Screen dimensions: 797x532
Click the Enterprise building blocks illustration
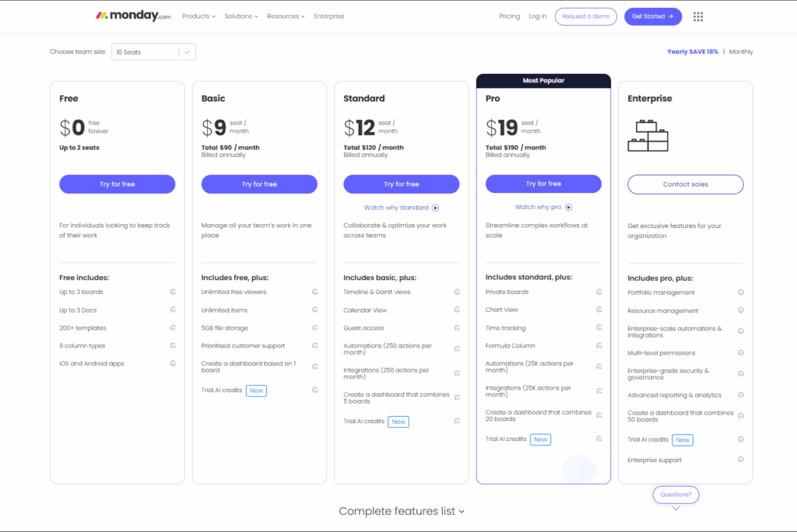pos(648,135)
